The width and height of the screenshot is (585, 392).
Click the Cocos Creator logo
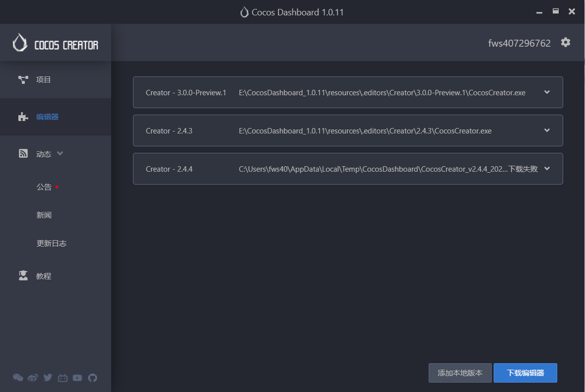(x=55, y=44)
